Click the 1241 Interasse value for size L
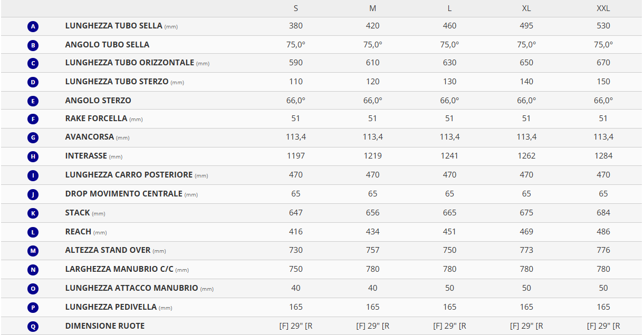Screen dimensions: 644x335 tap(449, 156)
